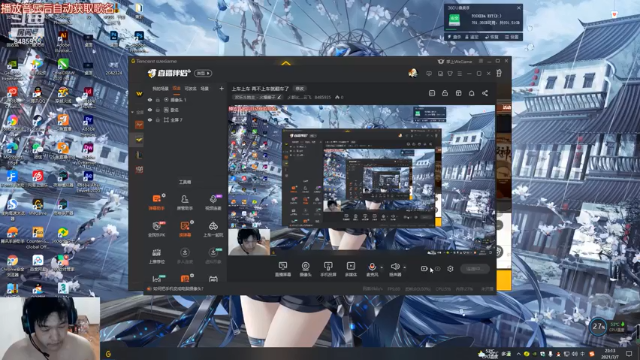
Task: Edit the stream category tag with pencil
Action: 279,97
